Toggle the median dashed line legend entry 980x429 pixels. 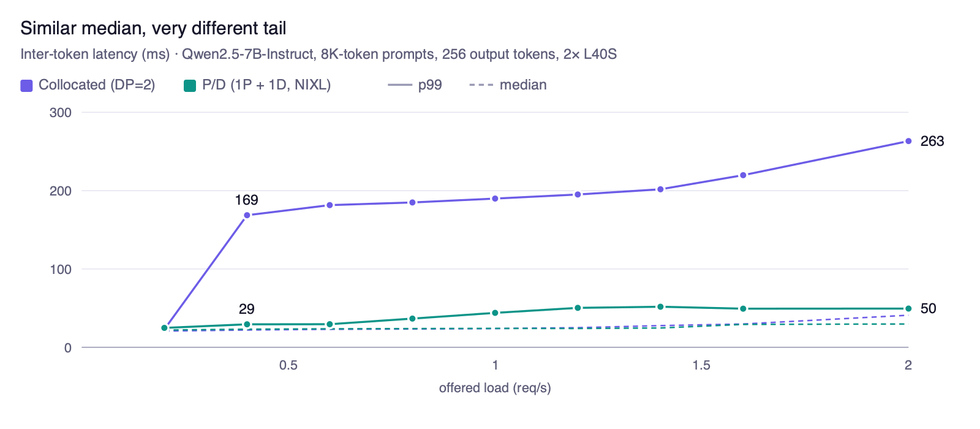tap(508, 85)
